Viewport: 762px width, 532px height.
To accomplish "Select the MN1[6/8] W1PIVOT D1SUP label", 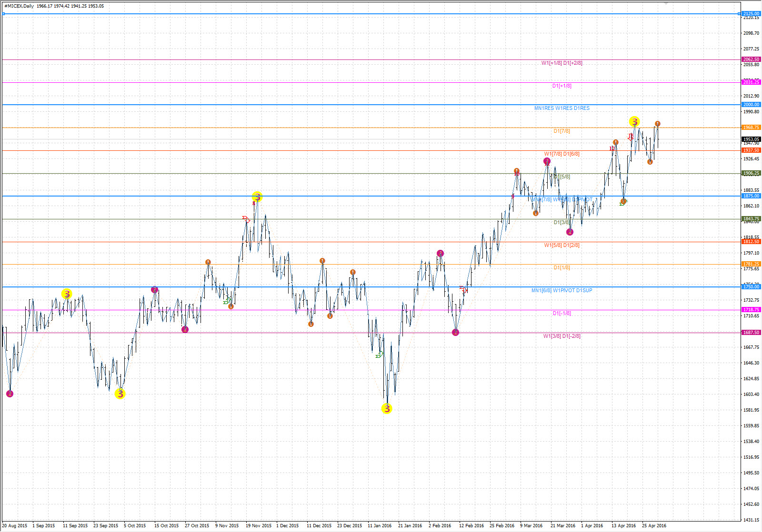I will point(561,291).
